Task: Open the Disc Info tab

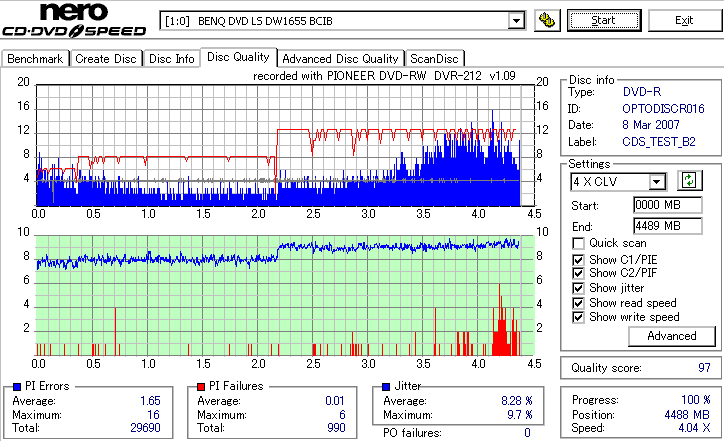Action: point(171,59)
